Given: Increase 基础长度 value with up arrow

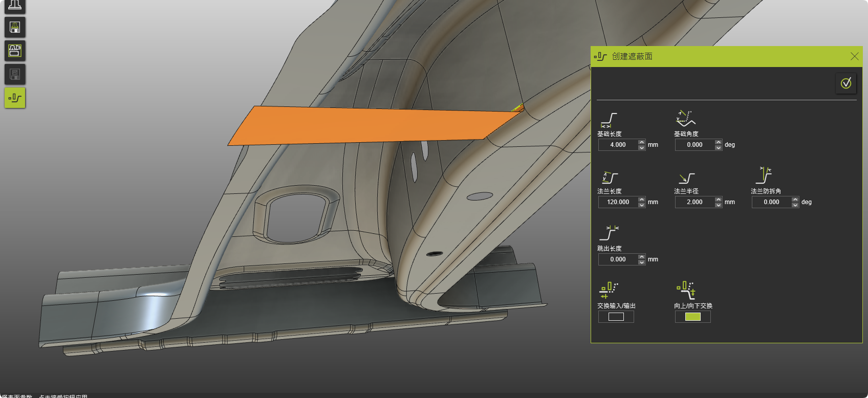Looking at the screenshot, I should [x=642, y=142].
